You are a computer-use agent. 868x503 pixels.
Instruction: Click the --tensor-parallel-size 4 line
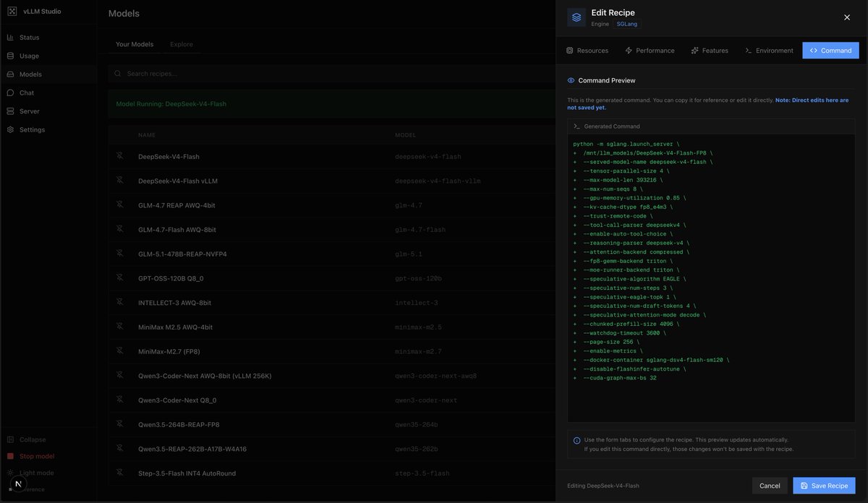626,171
